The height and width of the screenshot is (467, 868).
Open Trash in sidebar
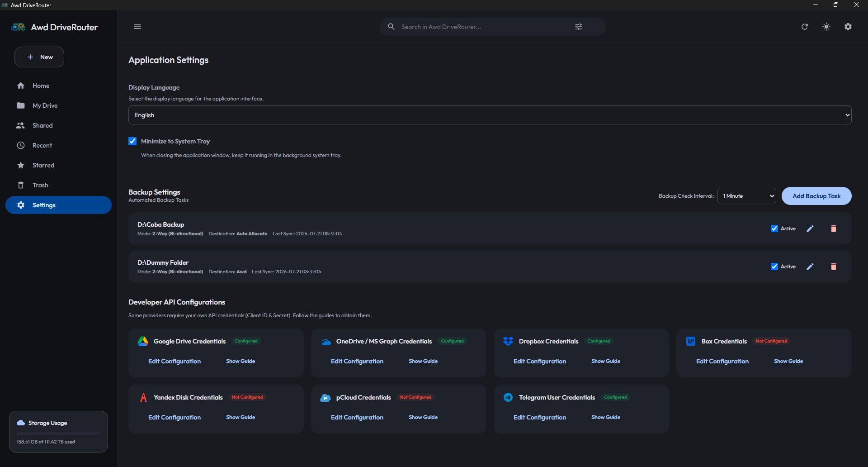[59, 185]
